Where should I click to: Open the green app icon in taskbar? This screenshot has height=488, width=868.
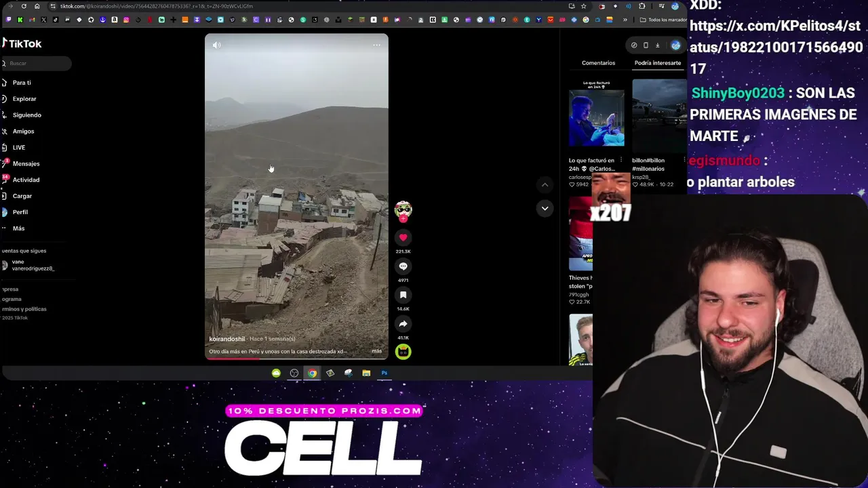(x=276, y=373)
